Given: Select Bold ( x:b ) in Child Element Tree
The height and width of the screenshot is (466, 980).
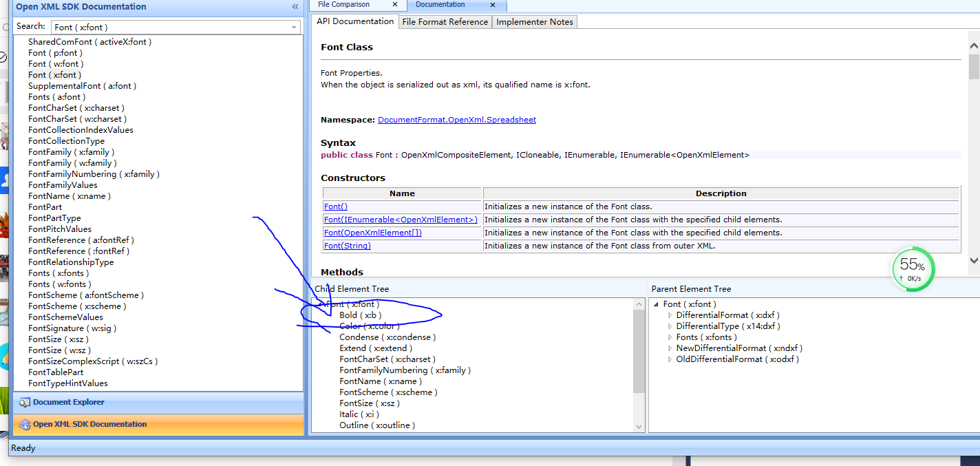Looking at the screenshot, I should tap(361, 315).
